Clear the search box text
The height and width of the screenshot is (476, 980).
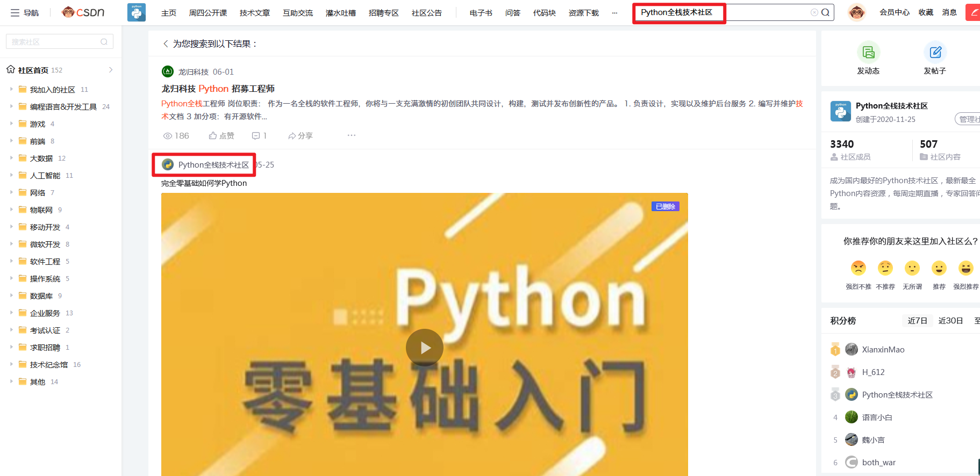pyautogui.click(x=814, y=12)
